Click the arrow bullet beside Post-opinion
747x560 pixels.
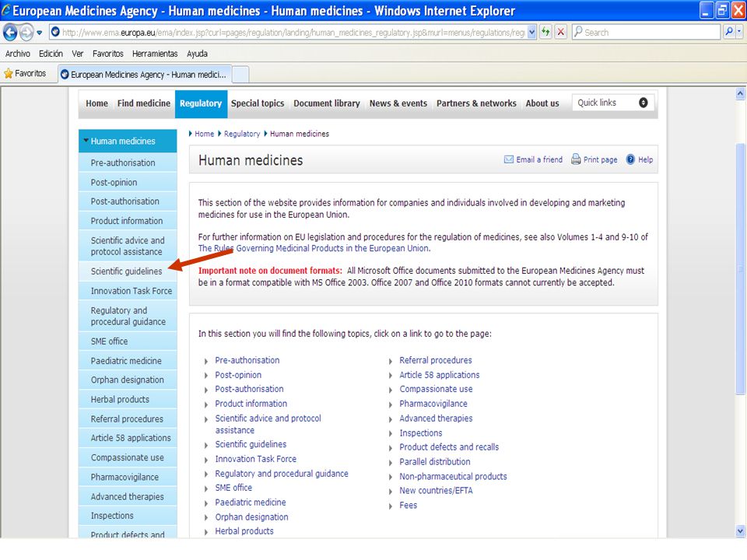click(x=205, y=376)
